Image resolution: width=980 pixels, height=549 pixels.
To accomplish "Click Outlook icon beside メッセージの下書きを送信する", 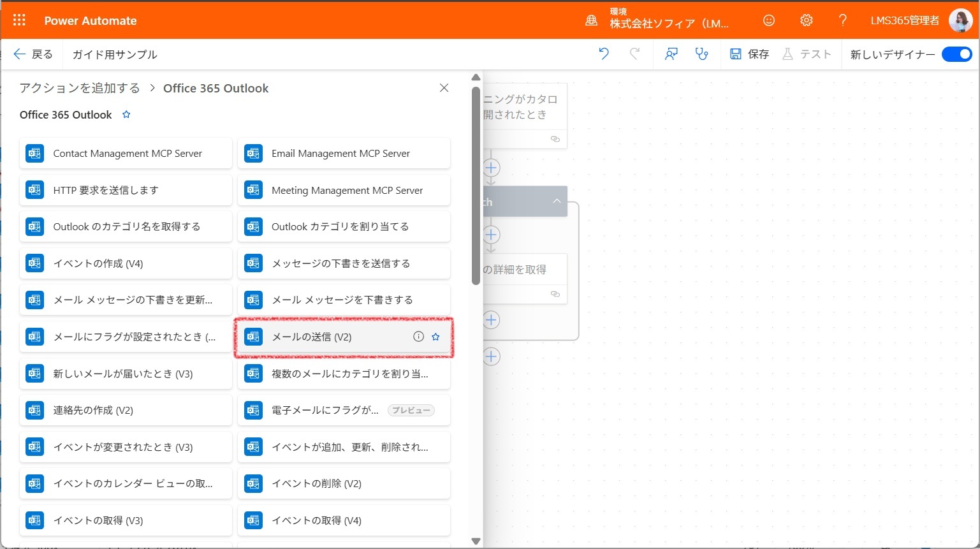I will [253, 263].
